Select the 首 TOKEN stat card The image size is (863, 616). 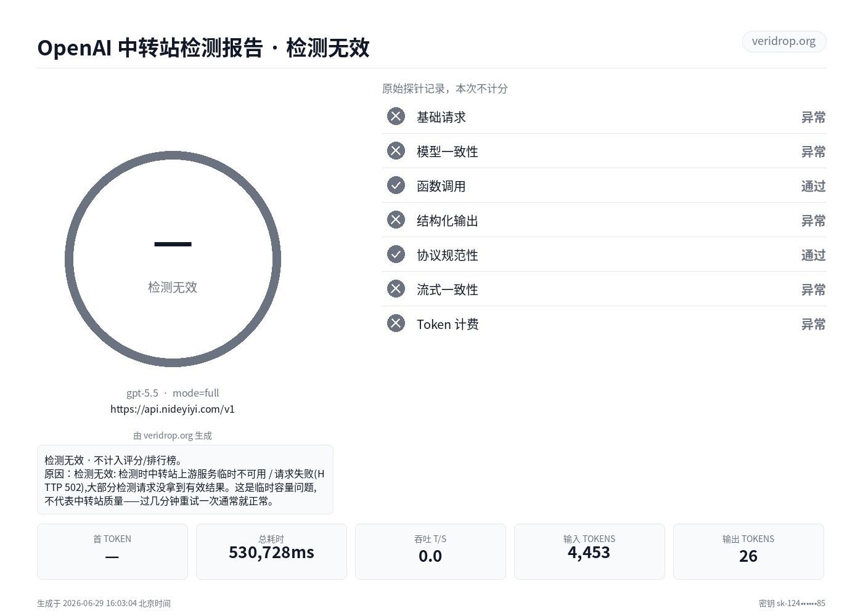112,551
